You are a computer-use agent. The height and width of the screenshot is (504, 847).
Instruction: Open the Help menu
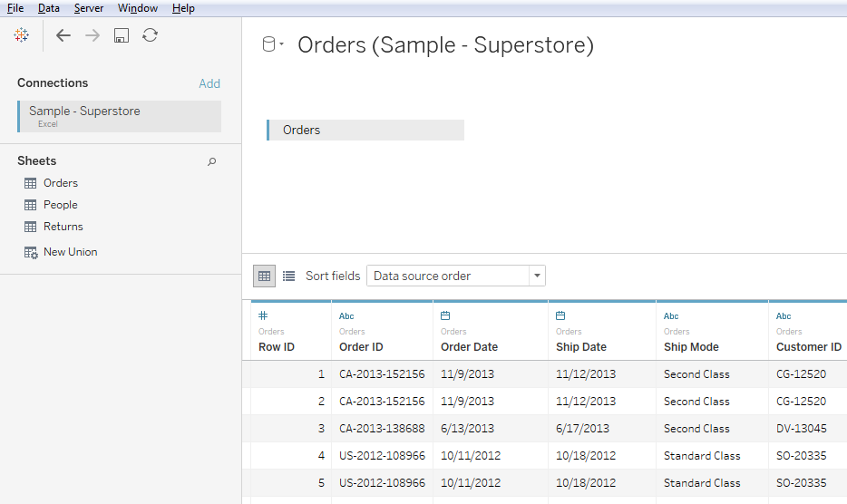[x=183, y=8]
